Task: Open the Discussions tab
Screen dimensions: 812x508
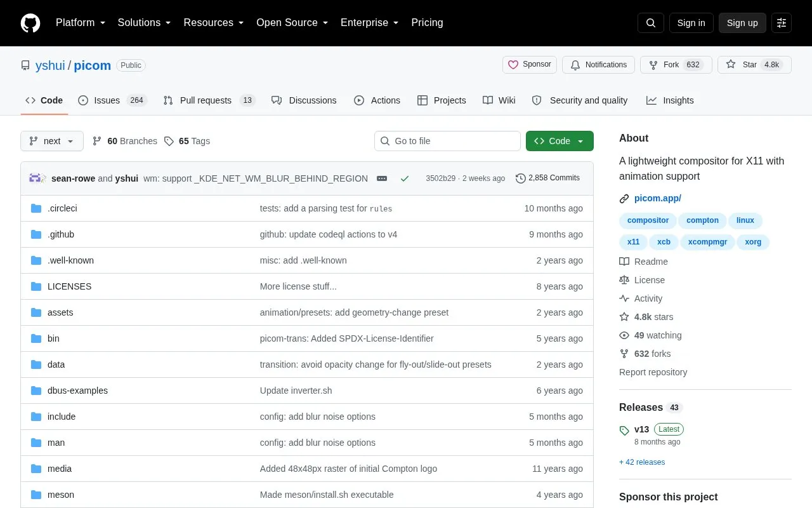Action: pos(304,100)
